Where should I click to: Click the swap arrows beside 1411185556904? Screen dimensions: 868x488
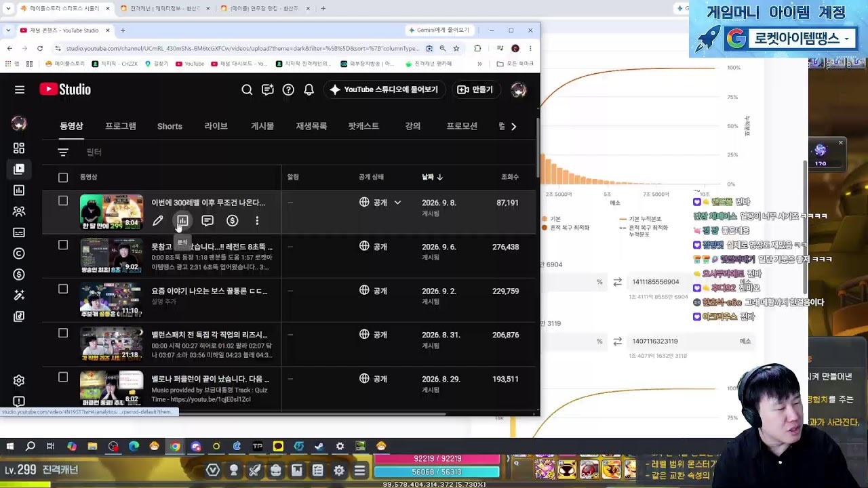[617, 282]
